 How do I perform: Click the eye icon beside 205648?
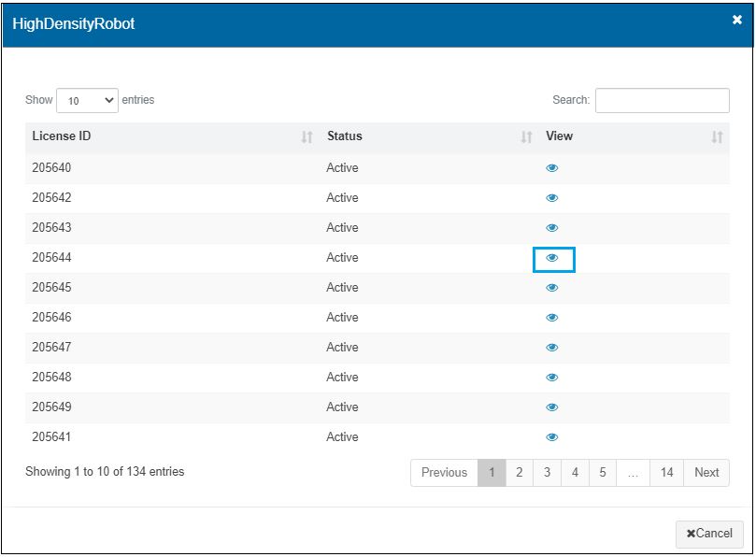(552, 377)
